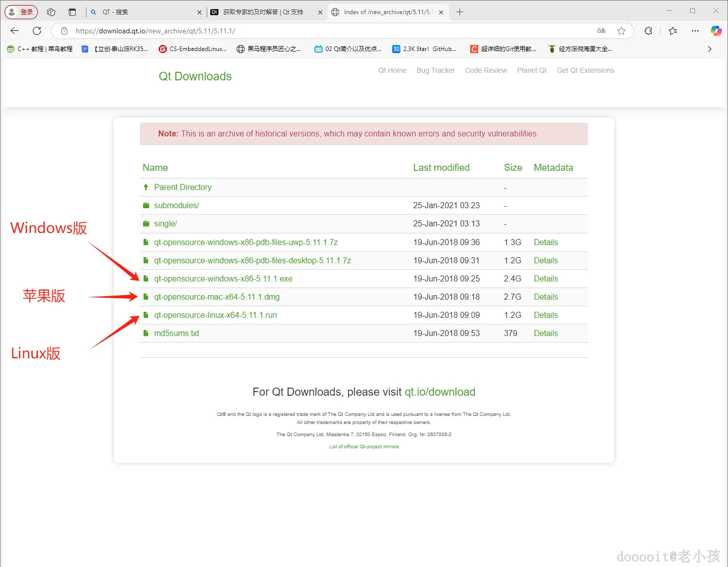This screenshot has width=728, height=567.
Task: Open the '超详细的Git使用教' bookmark
Action: (503, 49)
